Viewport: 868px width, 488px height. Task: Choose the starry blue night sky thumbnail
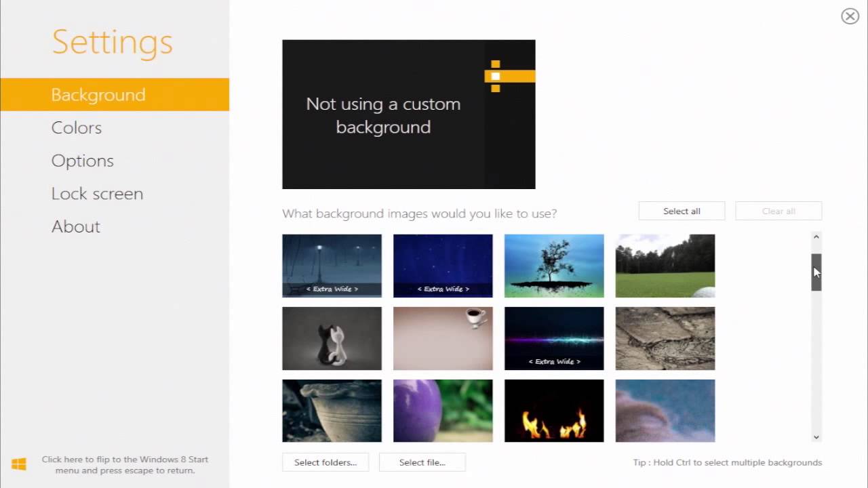tap(443, 266)
